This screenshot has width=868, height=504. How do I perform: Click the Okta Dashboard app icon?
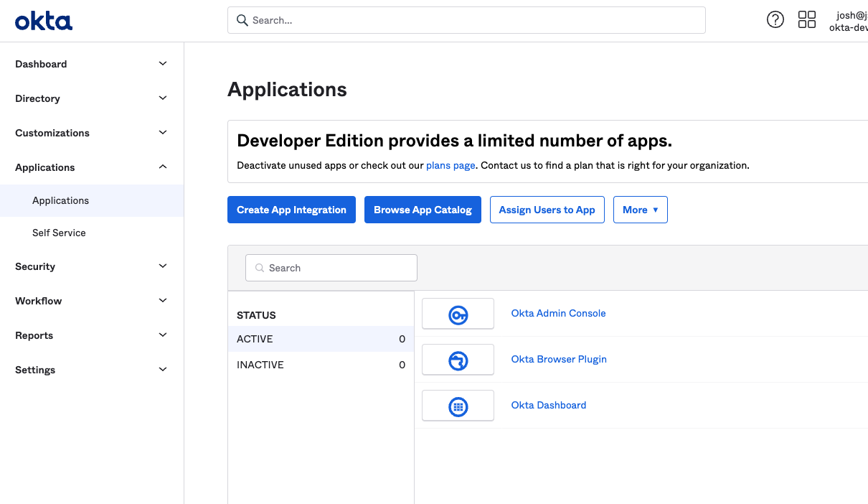[458, 406]
